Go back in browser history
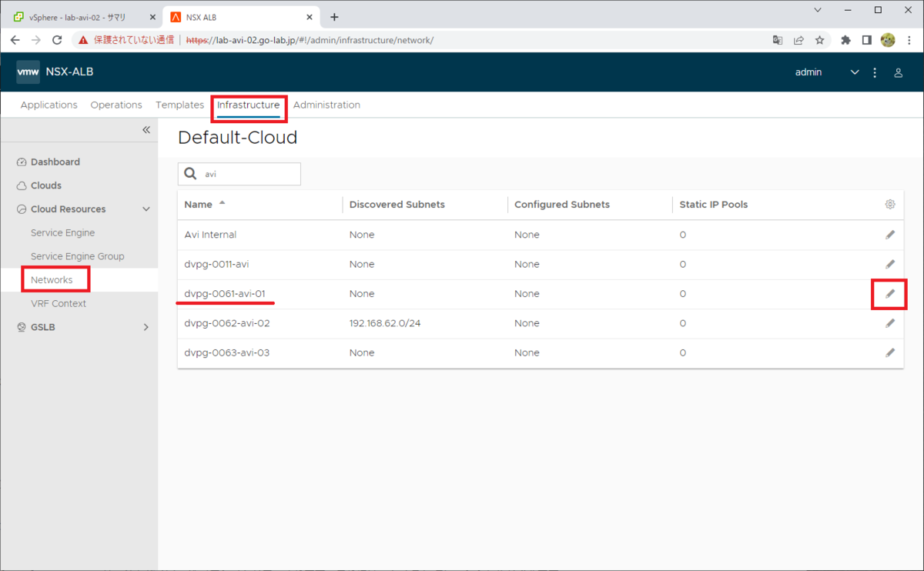 tap(15, 40)
